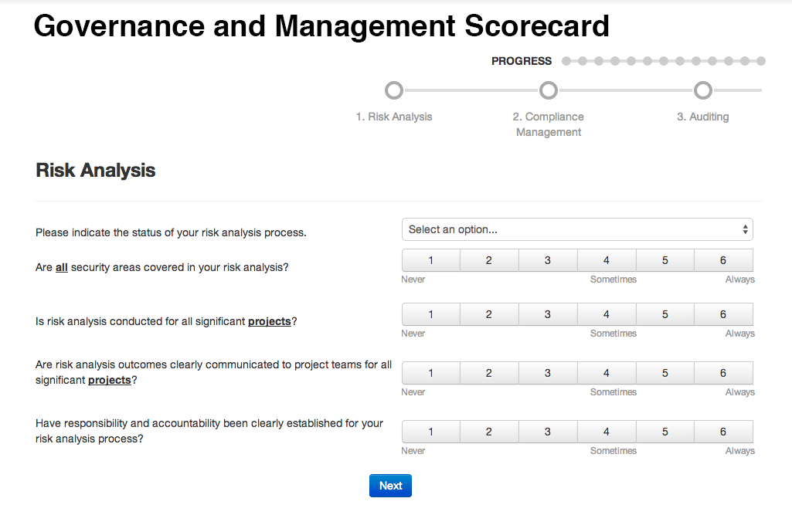Click the step circle for Compliance Management
792x532 pixels.
tap(549, 90)
